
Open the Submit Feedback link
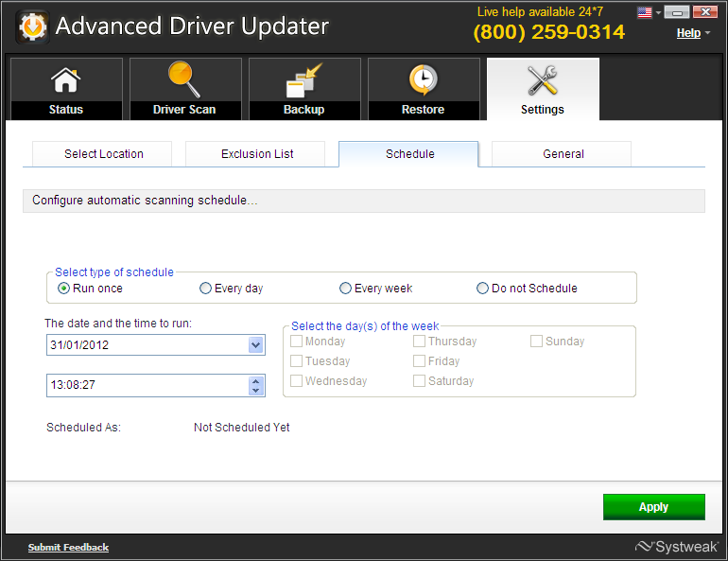68,548
